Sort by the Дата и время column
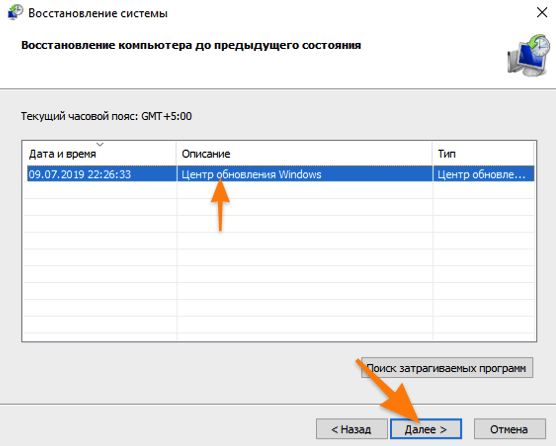The width and height of the screenshot is (556, 446). pyautogui.click(x=99, y=154)
